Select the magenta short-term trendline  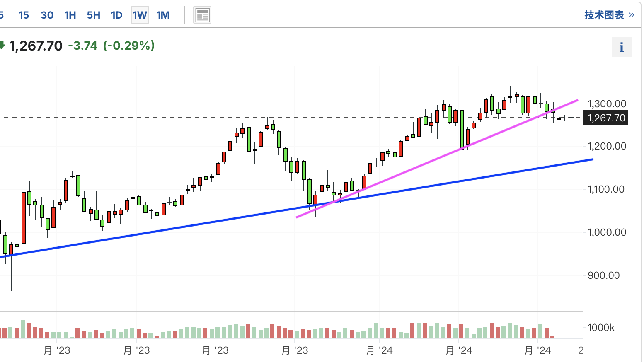437,159
